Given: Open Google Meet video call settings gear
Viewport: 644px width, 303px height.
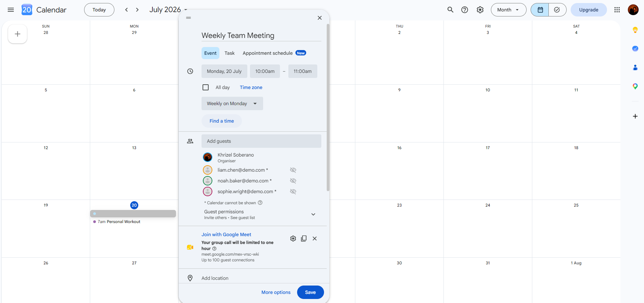Looking at the screenshot, I should (293, 239).
